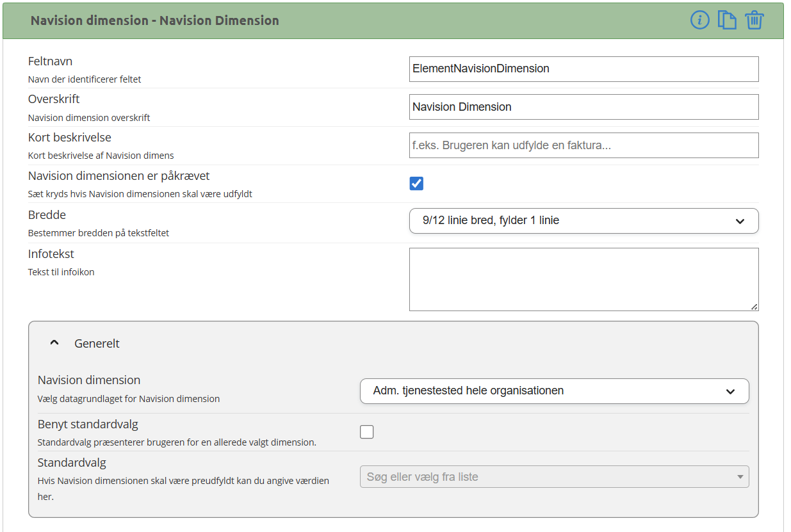
Task: Click the Navision dimension header title bar
Action: (155, 20)
